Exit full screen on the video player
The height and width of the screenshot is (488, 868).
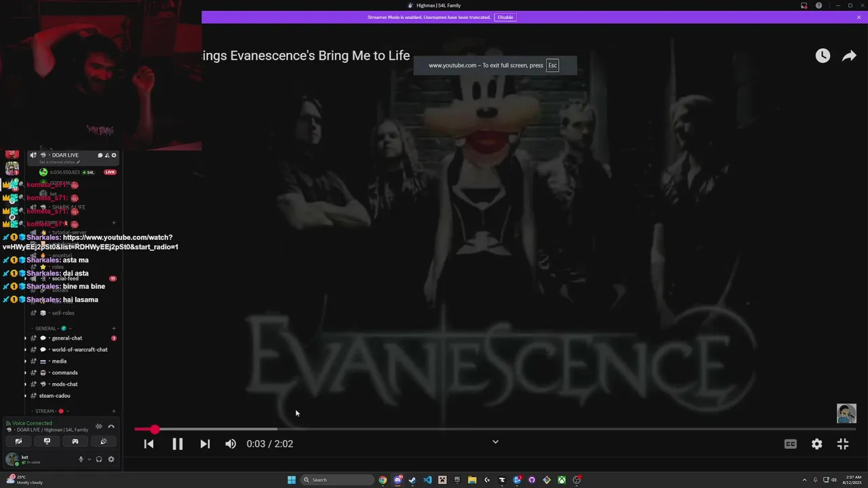pyautogui.click(x=843, y=444)
